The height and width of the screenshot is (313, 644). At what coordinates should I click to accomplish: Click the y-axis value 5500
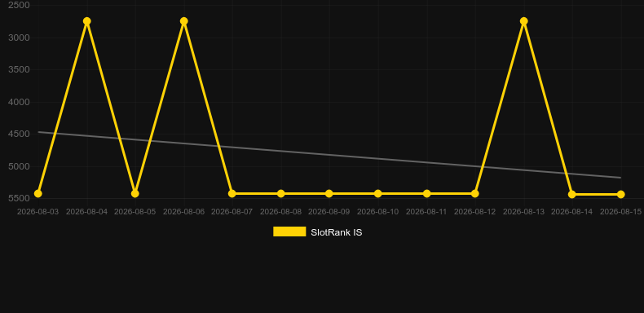tap(20, 198)
